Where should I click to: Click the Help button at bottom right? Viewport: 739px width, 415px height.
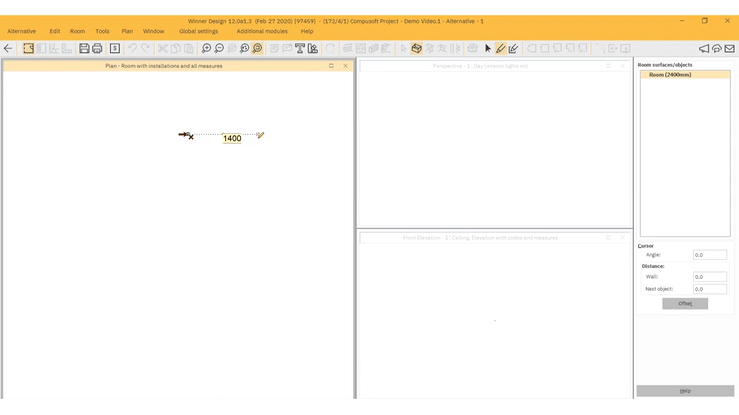(685, 391)
